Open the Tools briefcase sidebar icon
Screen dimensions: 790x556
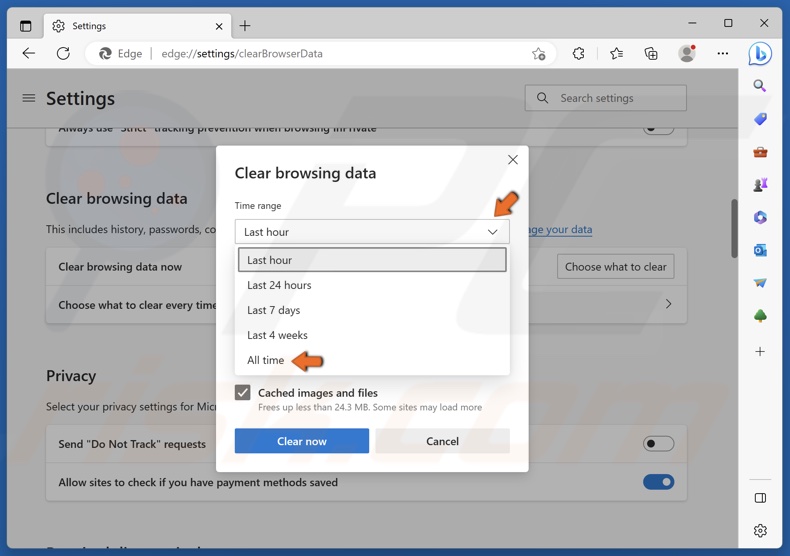(x=760, y=152)
